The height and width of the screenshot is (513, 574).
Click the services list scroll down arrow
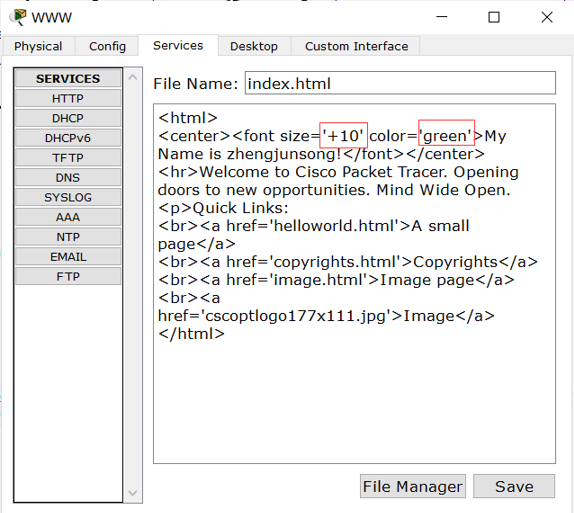133,493
